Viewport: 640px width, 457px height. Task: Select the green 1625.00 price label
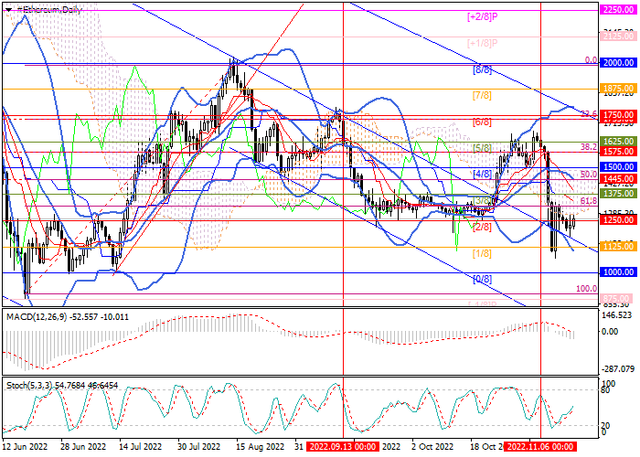619,143
